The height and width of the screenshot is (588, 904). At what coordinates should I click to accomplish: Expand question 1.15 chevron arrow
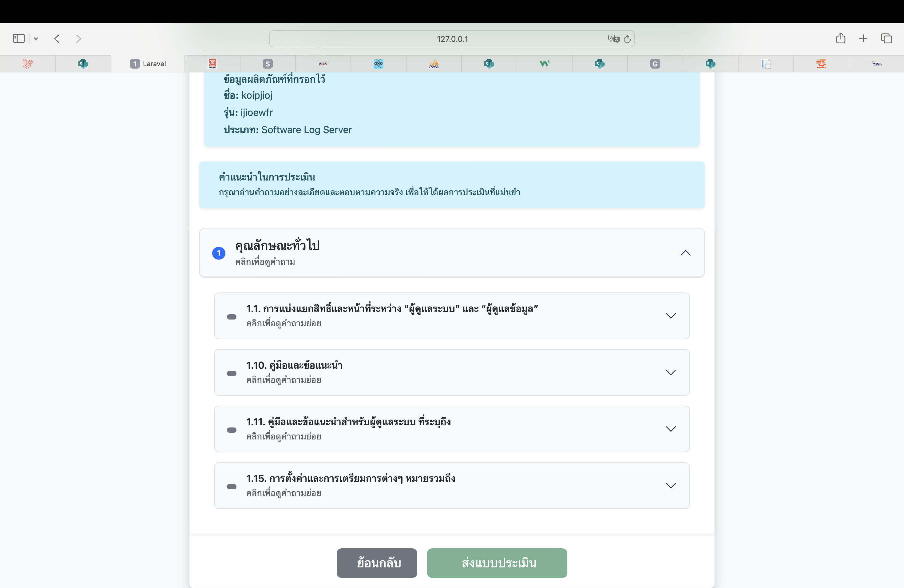[x=671, y=486]
